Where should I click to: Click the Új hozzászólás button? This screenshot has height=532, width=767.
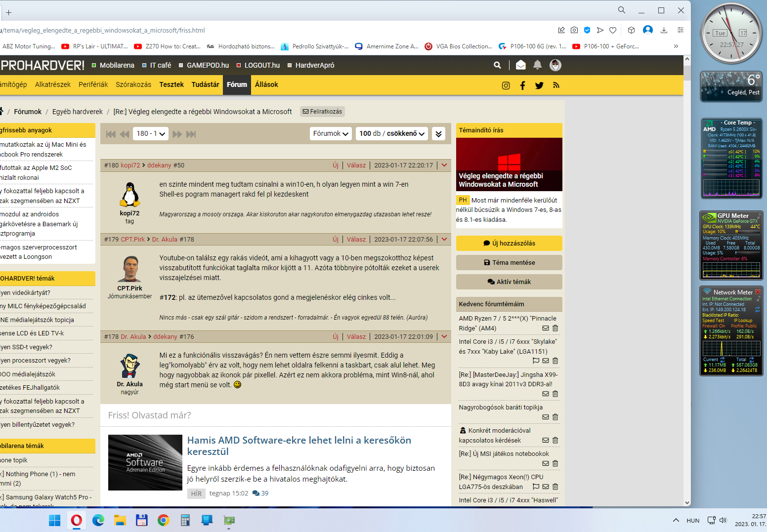(509, 243)
